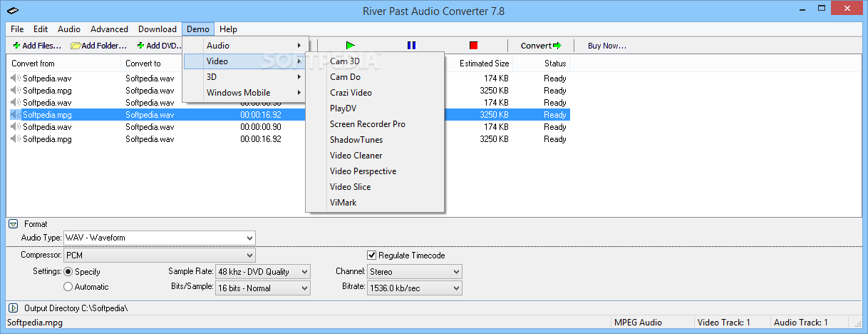Expand the Windows Mobile submenu entry

246,93
